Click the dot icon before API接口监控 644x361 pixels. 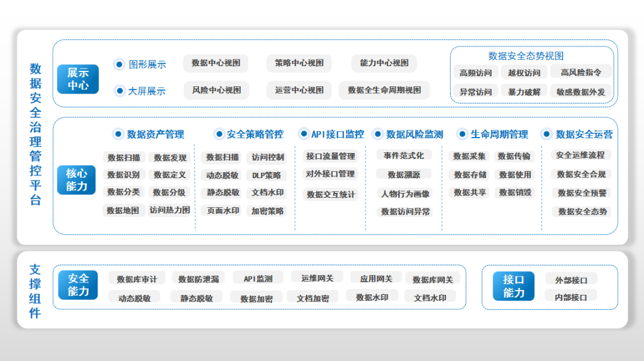[x=304, y=134]
